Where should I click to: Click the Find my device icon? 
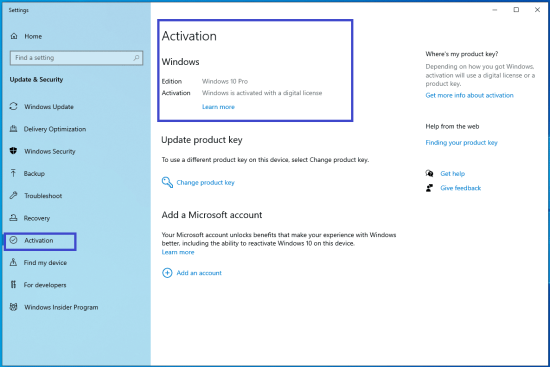(x=13, y=262)
